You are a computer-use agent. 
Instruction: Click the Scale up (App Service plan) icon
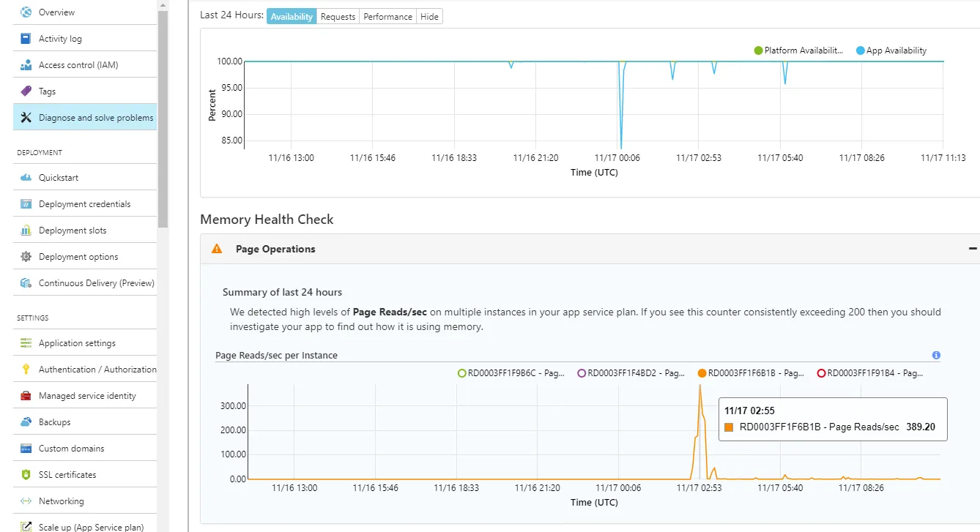coord(26,527)
